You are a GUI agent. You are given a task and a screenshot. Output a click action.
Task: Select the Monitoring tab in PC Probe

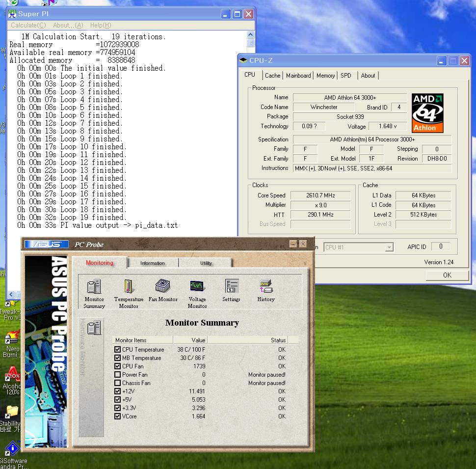click(x=100, y=262)
